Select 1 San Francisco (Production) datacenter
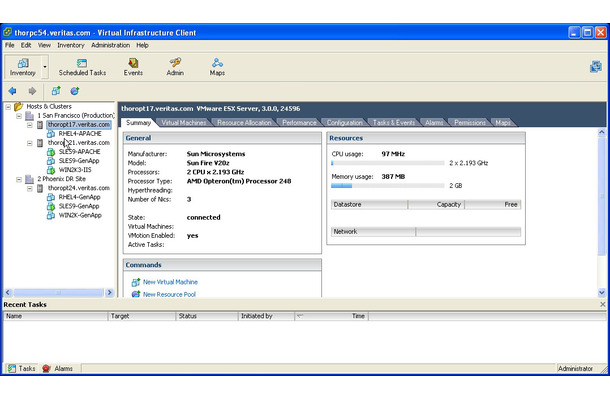Image resolution: width=610 pixels, height=400 pixels. tap(76, 115)
